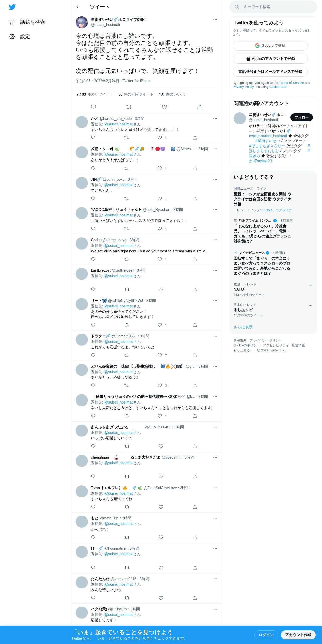322x644 pixels.
Task: Click the ログイン button in bottom banner
Action: point(266,635)
